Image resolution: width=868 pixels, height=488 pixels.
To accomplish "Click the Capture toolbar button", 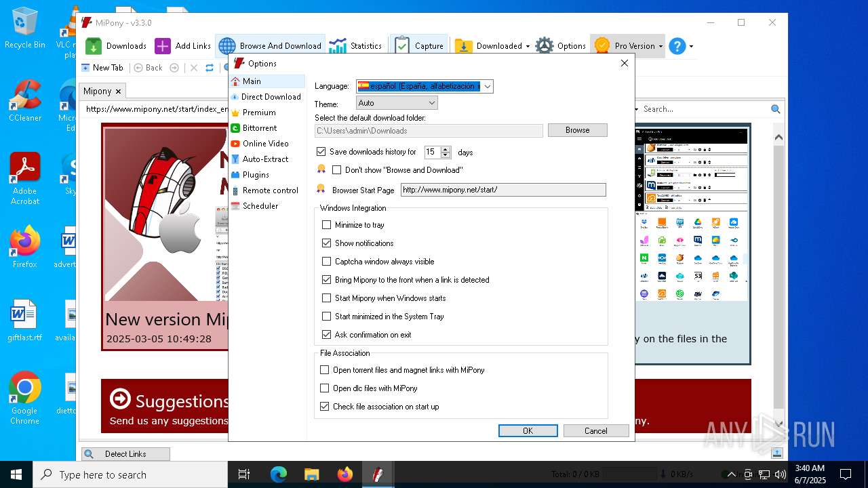I will pos(418,45).
